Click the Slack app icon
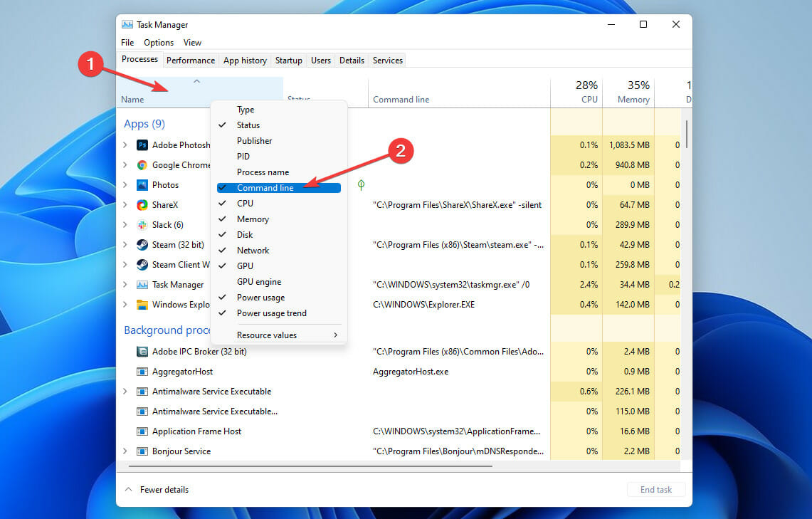This screenshot has width=812, height=519. 142,225
